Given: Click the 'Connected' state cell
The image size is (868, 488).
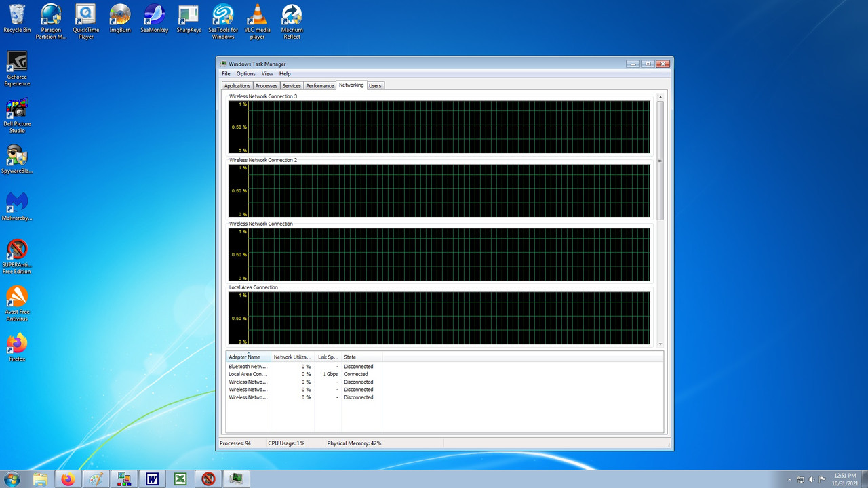Looking at the screenshot, I should click(355, 374).
